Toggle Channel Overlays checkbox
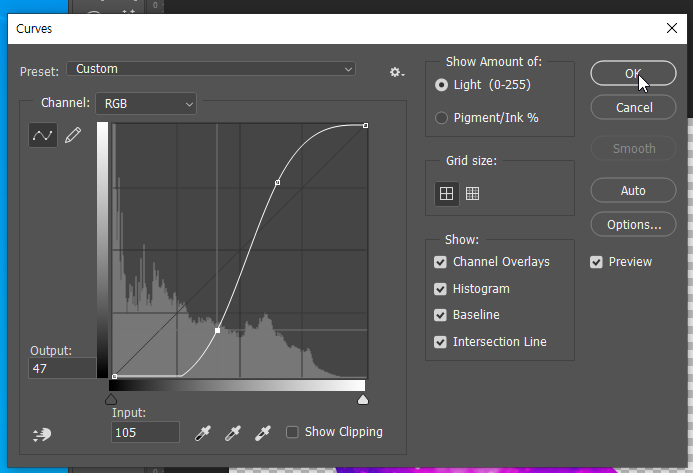This screenshot has width=693, height=473. pos(440,262)
